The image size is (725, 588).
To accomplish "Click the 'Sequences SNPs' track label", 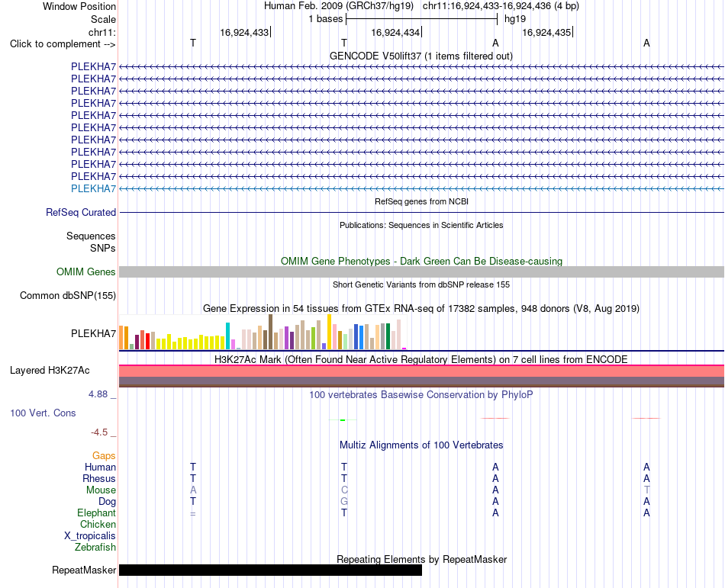I will (x=91, y=242).
